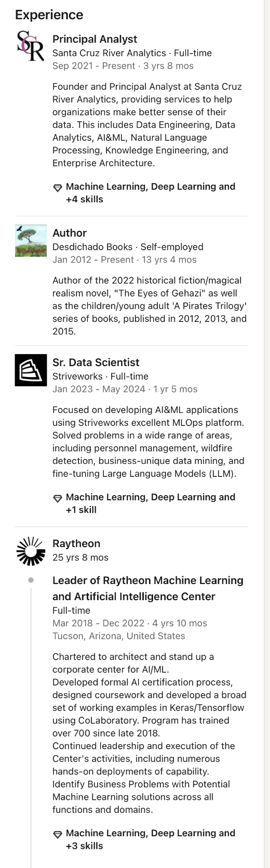This screenshot has width=270, height=868.
Task: Click the Experience section heading
Action: 49,15
